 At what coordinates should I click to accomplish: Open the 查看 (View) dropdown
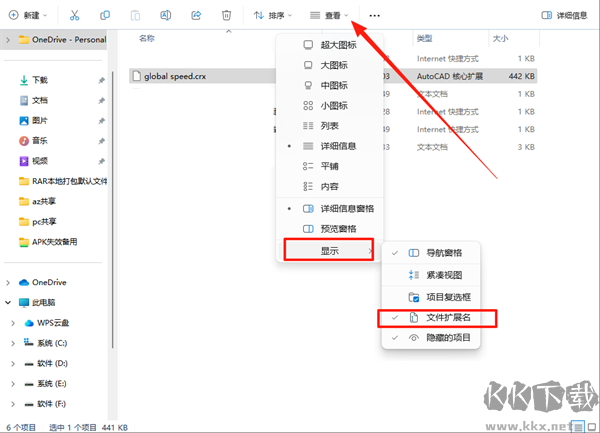329,15
